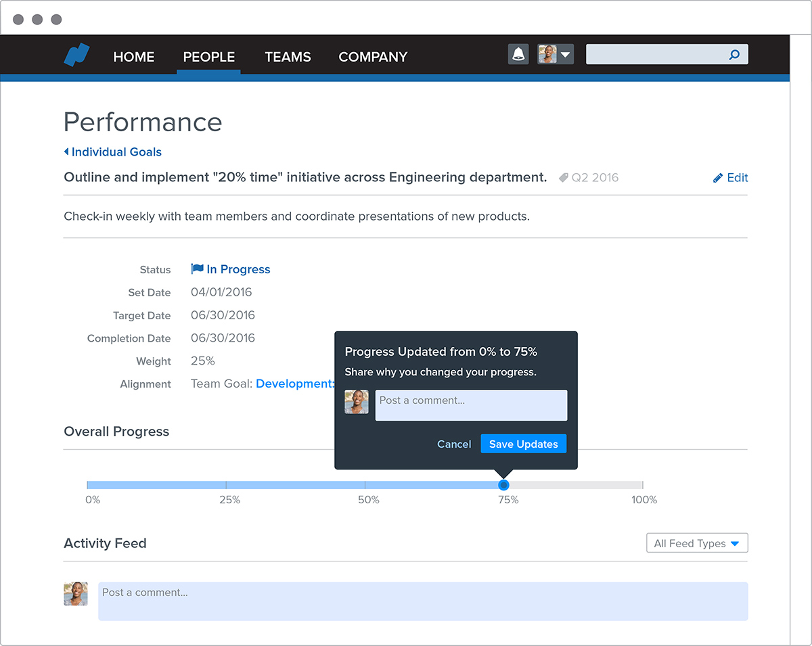The height and width of the screenshot is (646, 812).
Task: Click the Weight value 25%
Action: point(203,361)
